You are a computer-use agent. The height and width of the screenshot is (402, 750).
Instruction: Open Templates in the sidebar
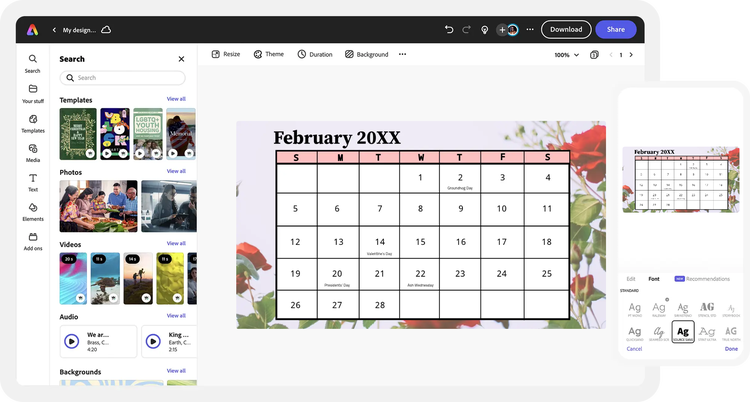click(33, 123)
